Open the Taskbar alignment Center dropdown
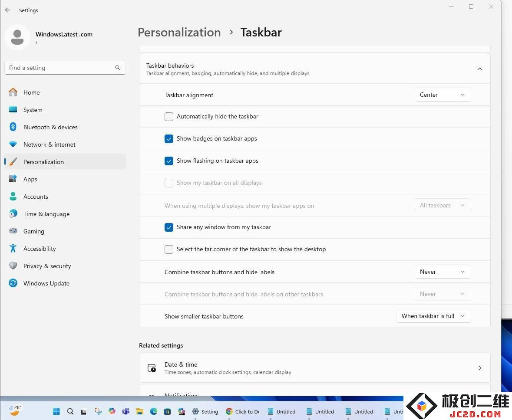 tap(443, 95)
